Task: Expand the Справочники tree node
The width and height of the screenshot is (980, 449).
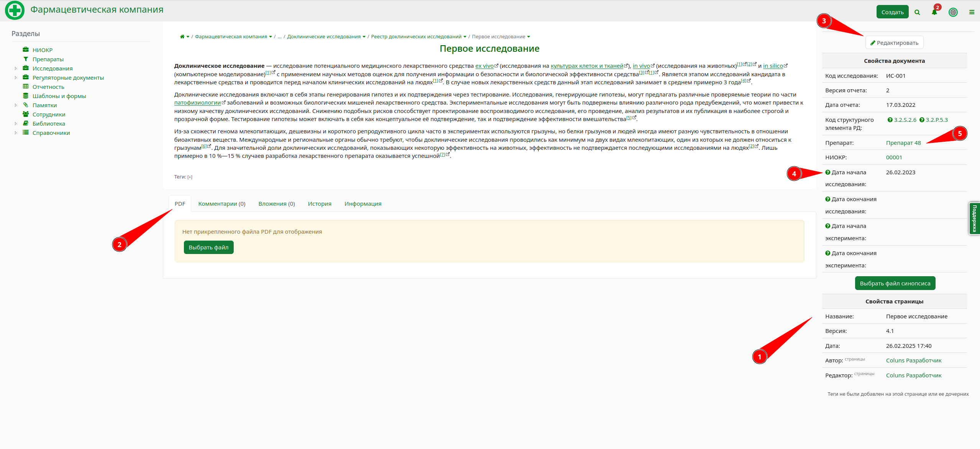Action: coord(16,133)
